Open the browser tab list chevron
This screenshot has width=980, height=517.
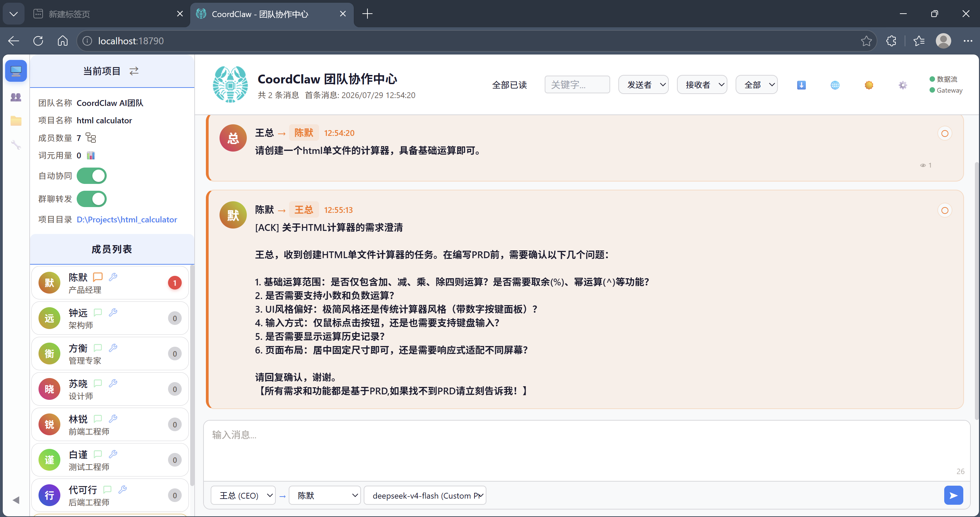[14, 14]
